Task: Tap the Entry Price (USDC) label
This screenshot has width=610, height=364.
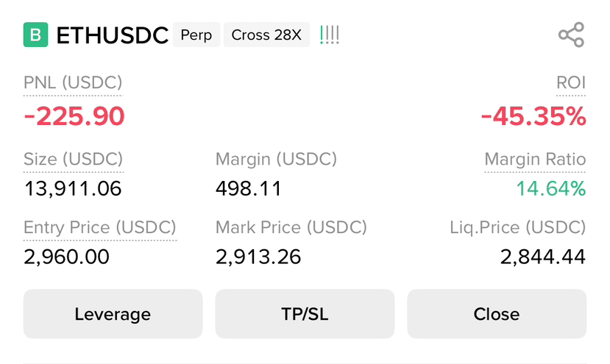Action: coord(100,227)
